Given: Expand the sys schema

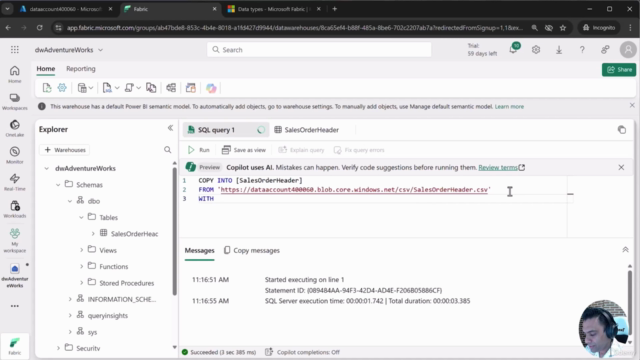Looking at the screenshot, I should coord(70,332).
